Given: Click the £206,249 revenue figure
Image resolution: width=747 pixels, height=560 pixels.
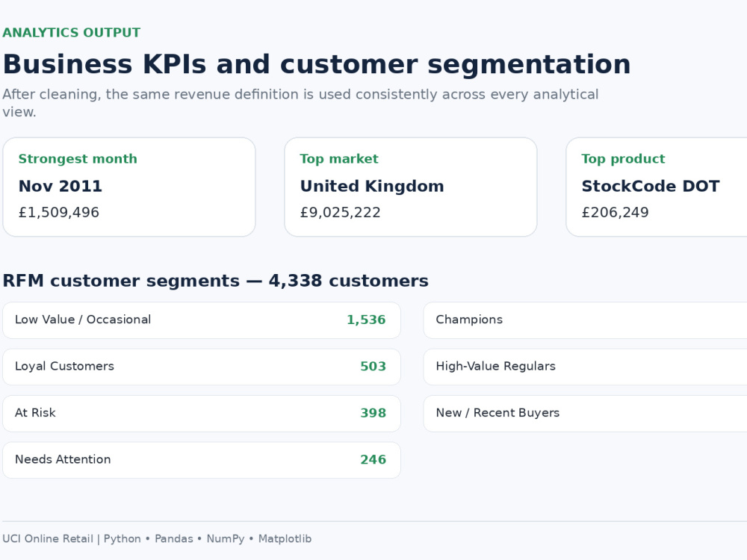Looking at the screenshot, I should [x=615, y=212].
